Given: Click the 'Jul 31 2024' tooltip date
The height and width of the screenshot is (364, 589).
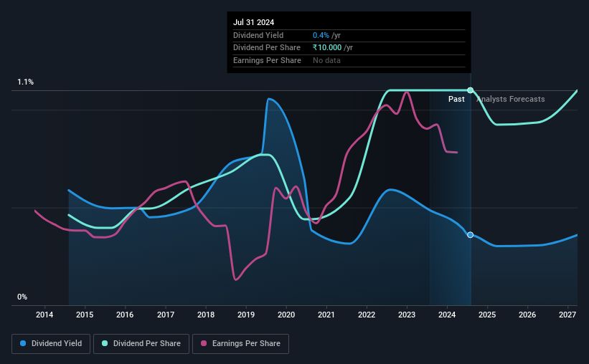Looking at the screenshot, I should click(253, 22).
